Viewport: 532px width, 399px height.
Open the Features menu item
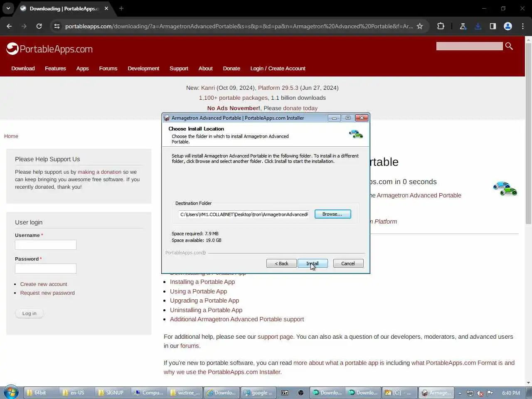tap(55, 69)
